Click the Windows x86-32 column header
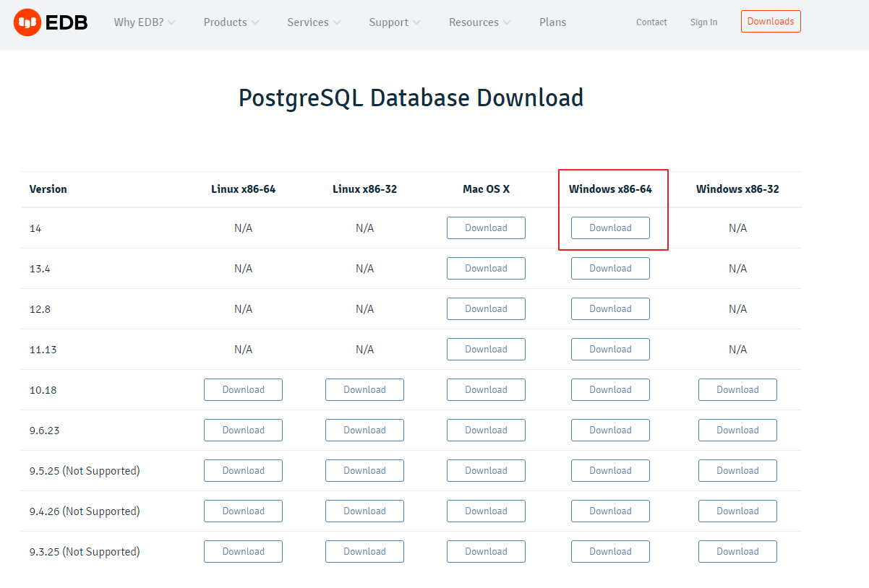869x588 pixels. point(737,189)
